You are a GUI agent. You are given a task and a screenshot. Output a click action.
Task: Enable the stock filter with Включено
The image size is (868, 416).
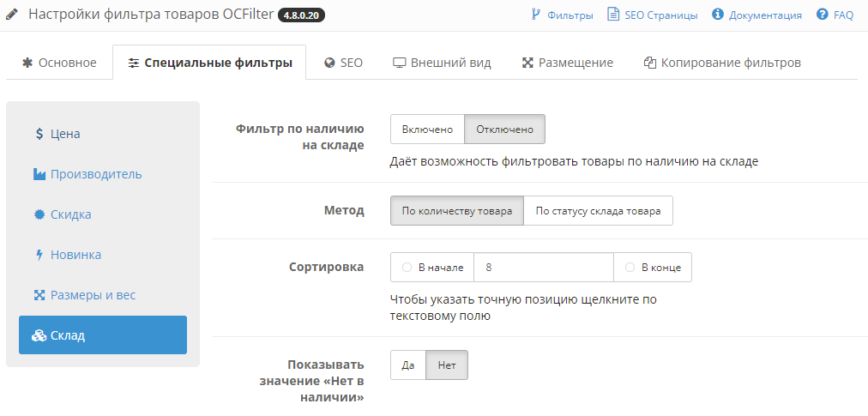pos(427,130)
